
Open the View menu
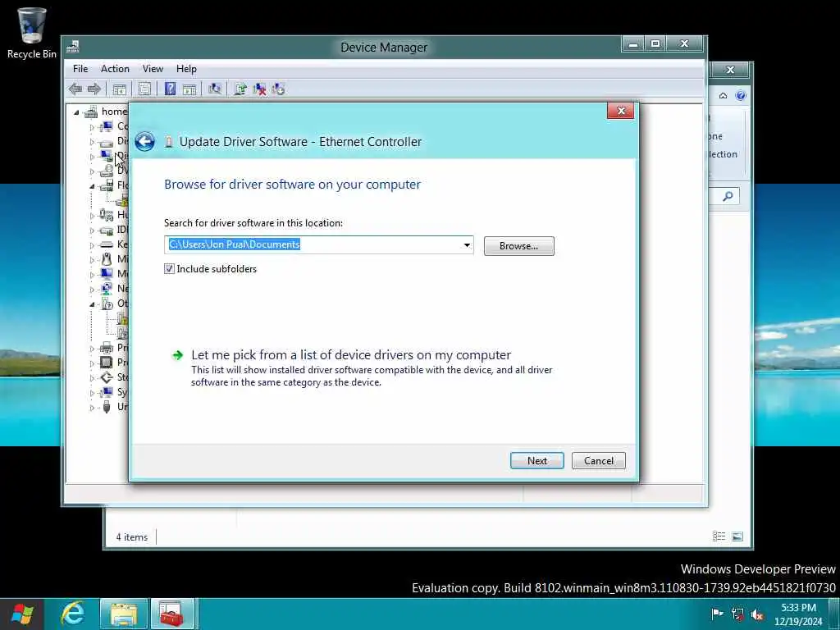coord(153,69)
